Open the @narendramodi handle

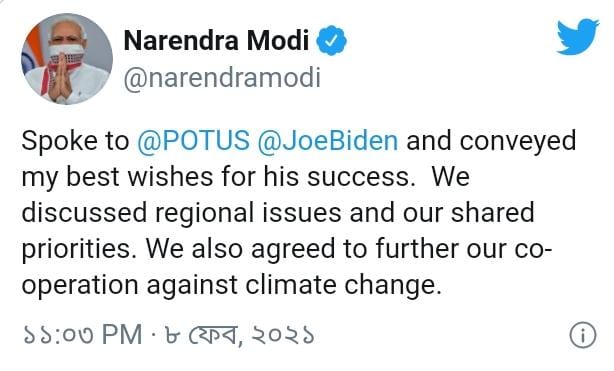(x=222, y=78)
